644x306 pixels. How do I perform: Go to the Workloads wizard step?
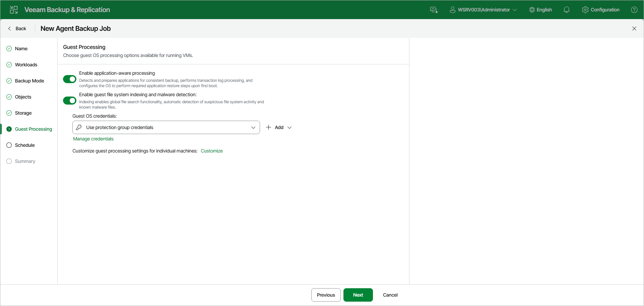[26, 65]
